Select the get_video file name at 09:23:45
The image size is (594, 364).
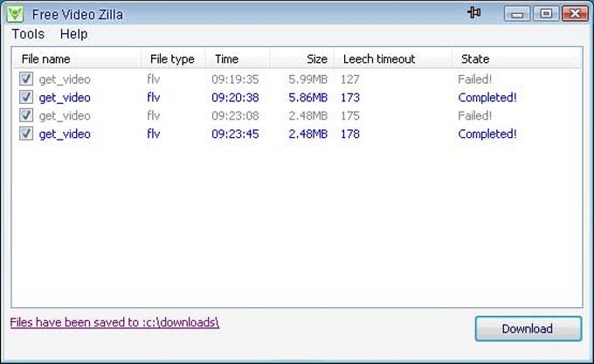(65, 134)
